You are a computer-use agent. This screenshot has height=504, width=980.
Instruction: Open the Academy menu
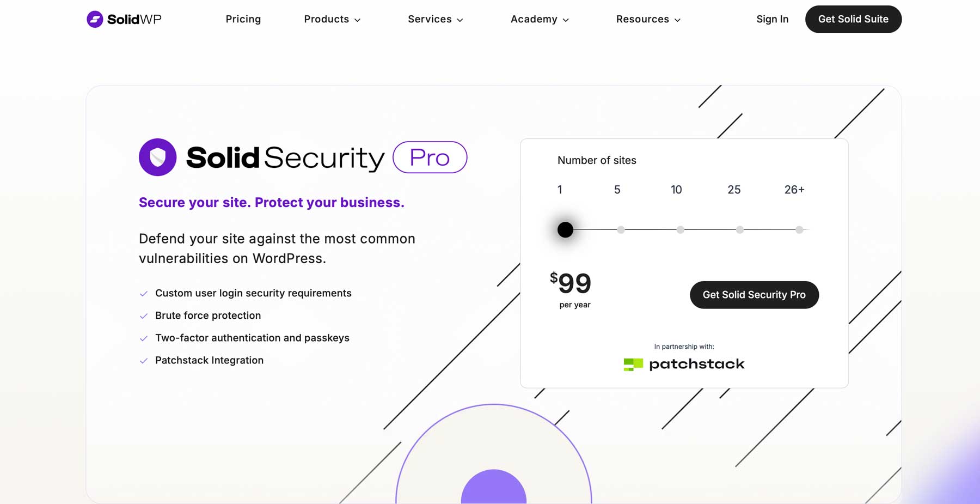pos(539,19)
